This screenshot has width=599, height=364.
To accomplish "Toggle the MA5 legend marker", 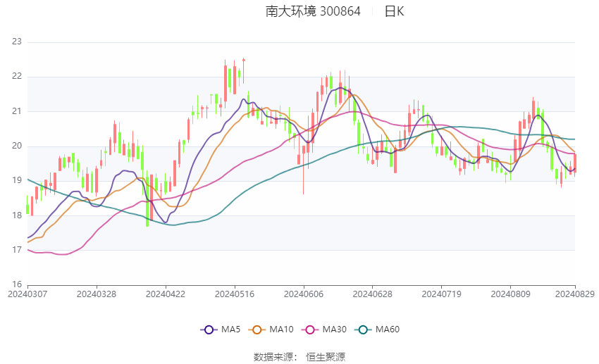I will (x=209, y=330).
